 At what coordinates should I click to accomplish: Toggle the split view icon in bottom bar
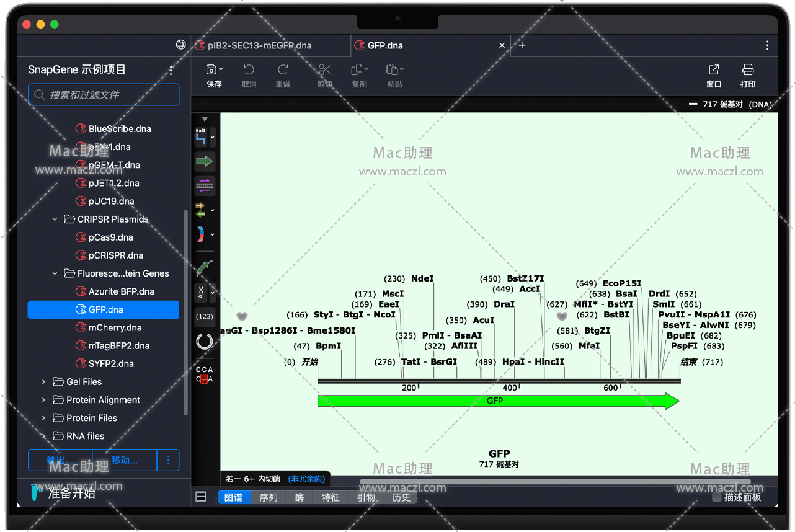tap(201, 497)
